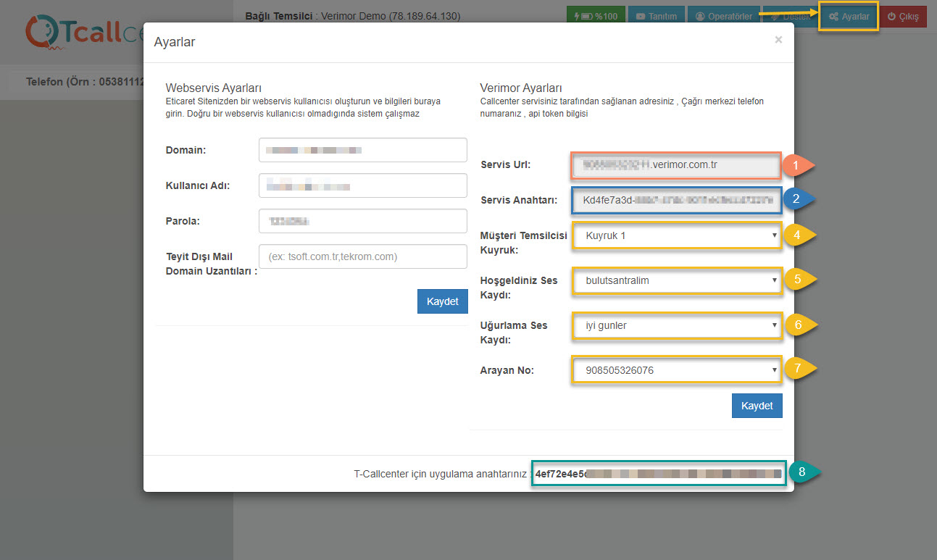The height and width of the screenshot is (560, 937).
Task: Open the Uğurlama Ses Kaydı dropdown
Action: [677, 325]
